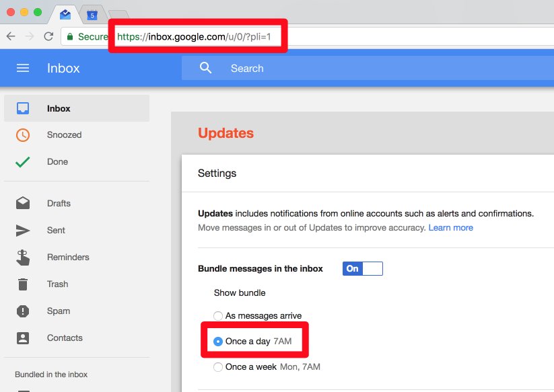Click the Trash bin icon
The width and height of the screenshot is (554, 392).
point(23,284)
